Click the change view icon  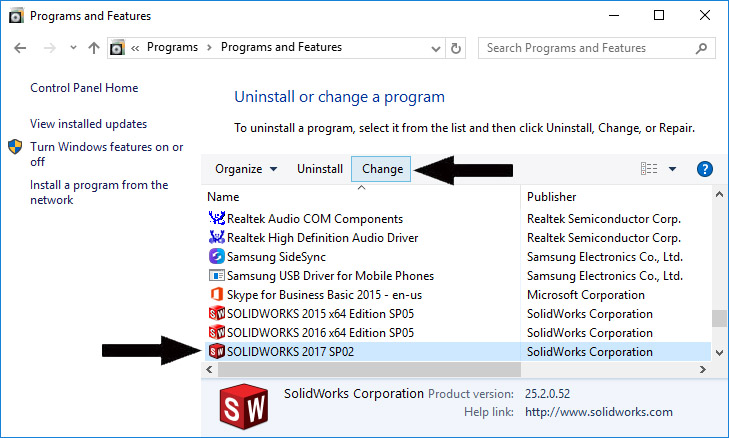(x=649, y=169)
